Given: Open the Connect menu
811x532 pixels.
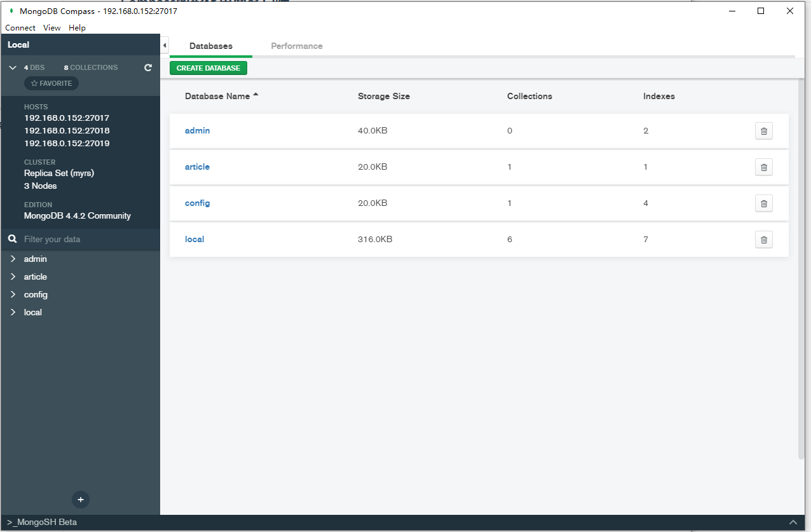Looking at the screenshot, I should tap(20, 28).
